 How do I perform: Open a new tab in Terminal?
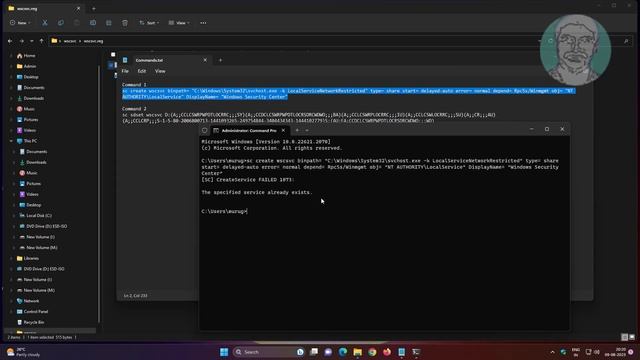coord(297,130)
